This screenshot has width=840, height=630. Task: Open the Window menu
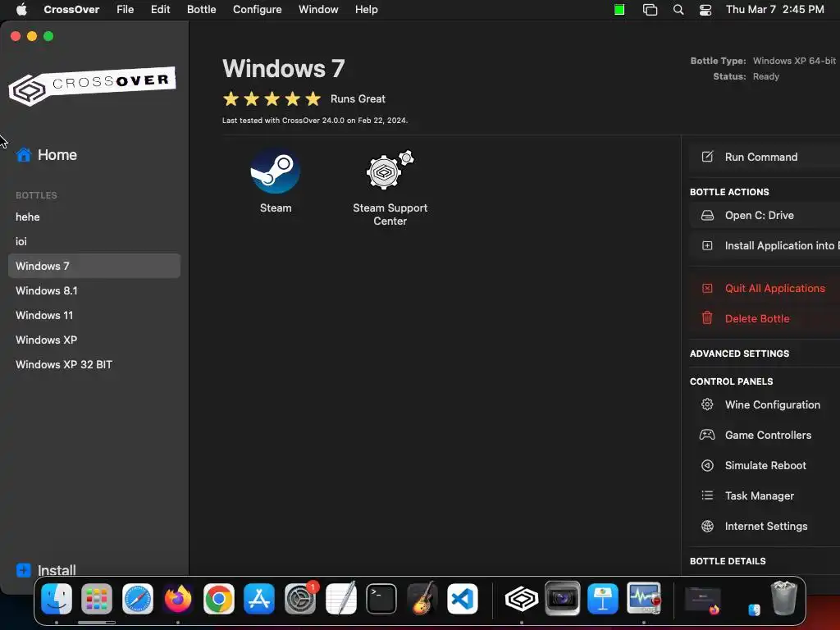point(318,9)
